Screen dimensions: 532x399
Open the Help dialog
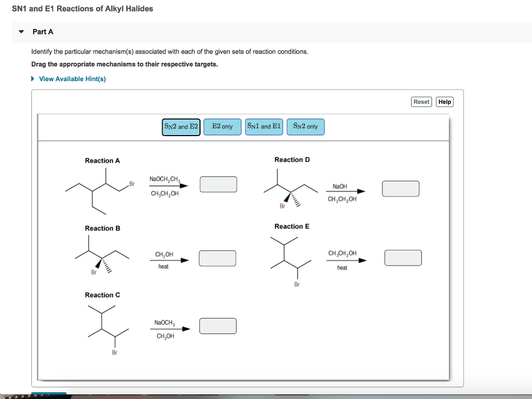[444, 102]
